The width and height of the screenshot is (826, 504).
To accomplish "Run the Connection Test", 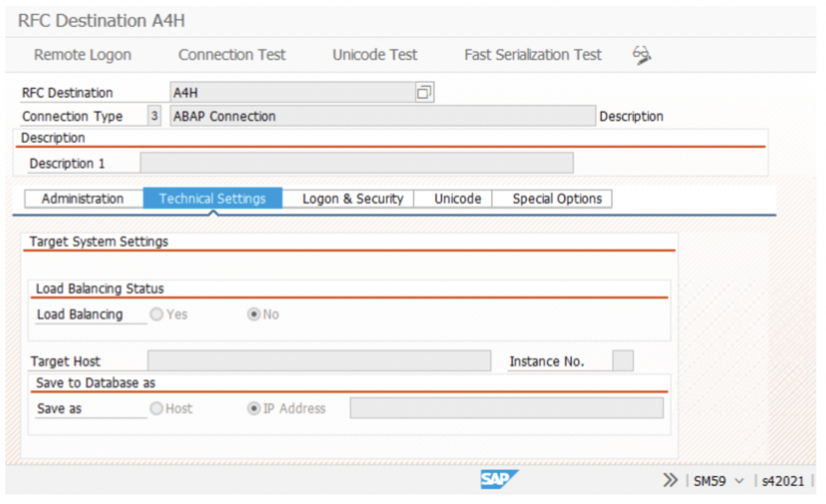I will click(x=232, y=54).
